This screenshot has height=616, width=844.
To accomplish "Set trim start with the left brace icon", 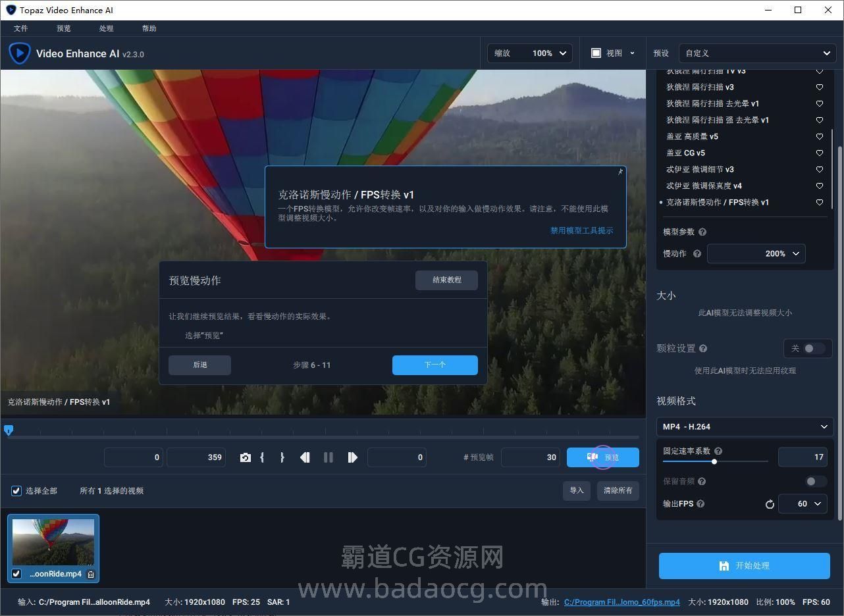I will [262, 457].
